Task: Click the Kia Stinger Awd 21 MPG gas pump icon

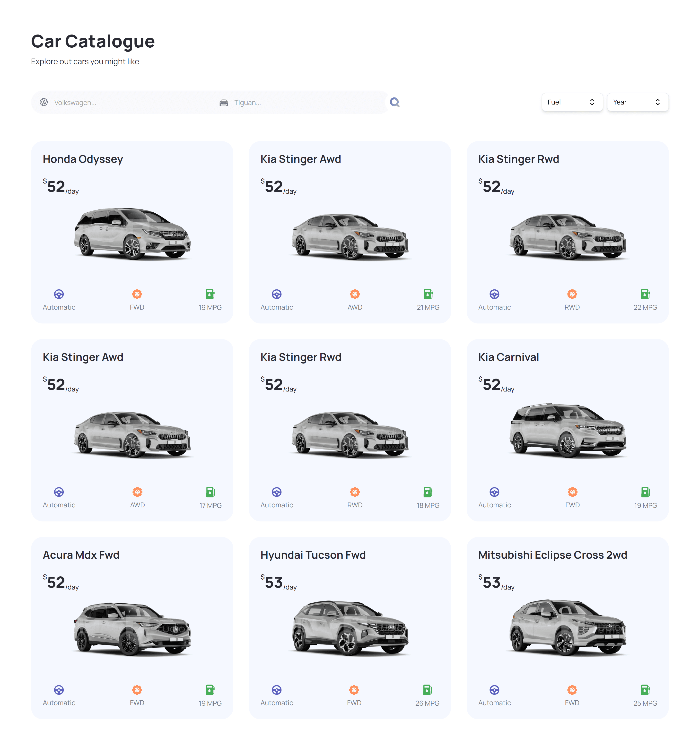Action: 428,294
